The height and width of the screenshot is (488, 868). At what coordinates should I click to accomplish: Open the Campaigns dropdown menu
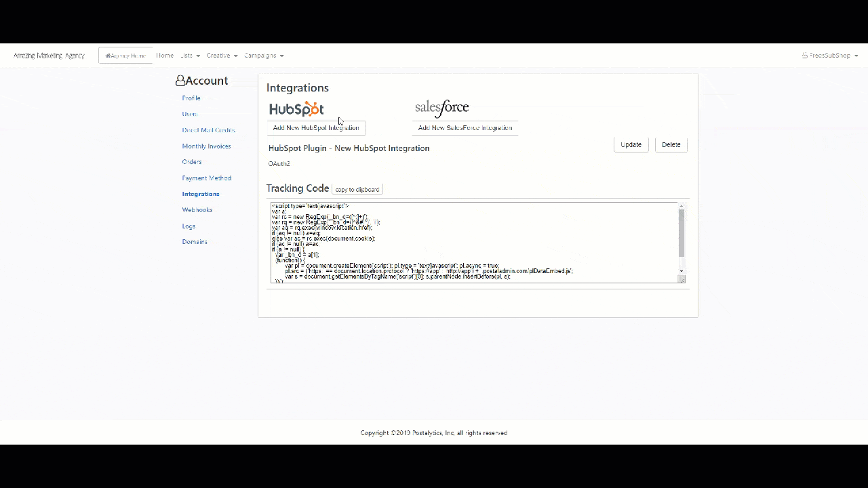[x=264, y=56]
